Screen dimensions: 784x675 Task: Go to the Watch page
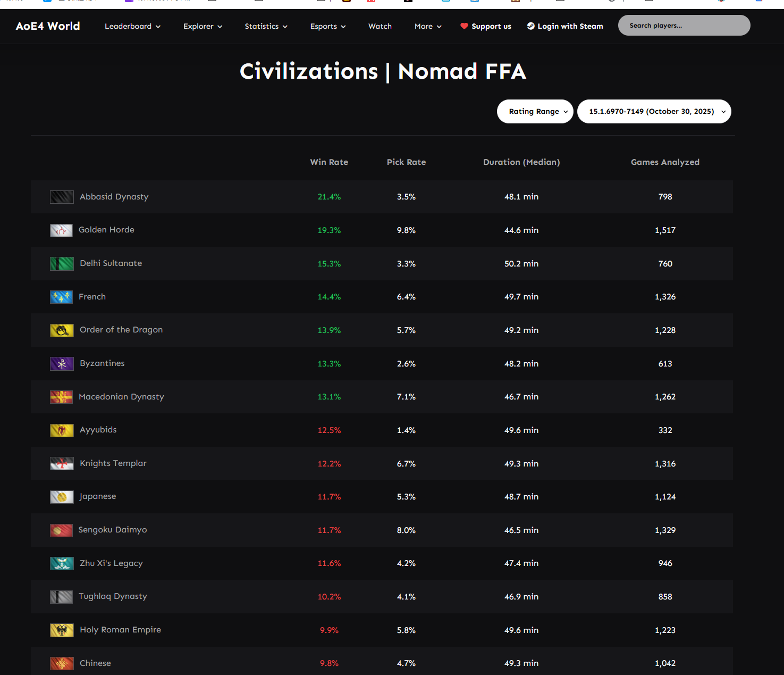point(380,26)
